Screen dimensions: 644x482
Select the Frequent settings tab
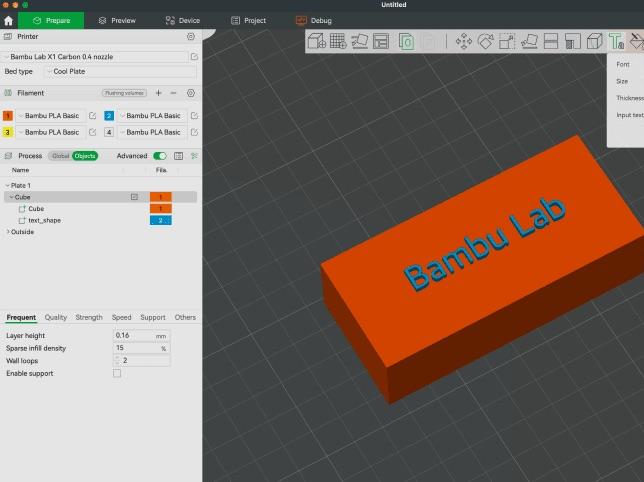(x=21, y=317)
